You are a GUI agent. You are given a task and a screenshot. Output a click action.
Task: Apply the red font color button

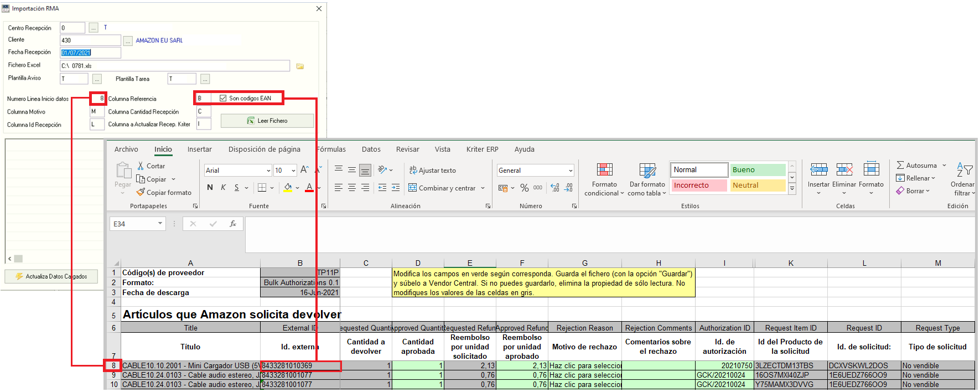click(309, 188)
